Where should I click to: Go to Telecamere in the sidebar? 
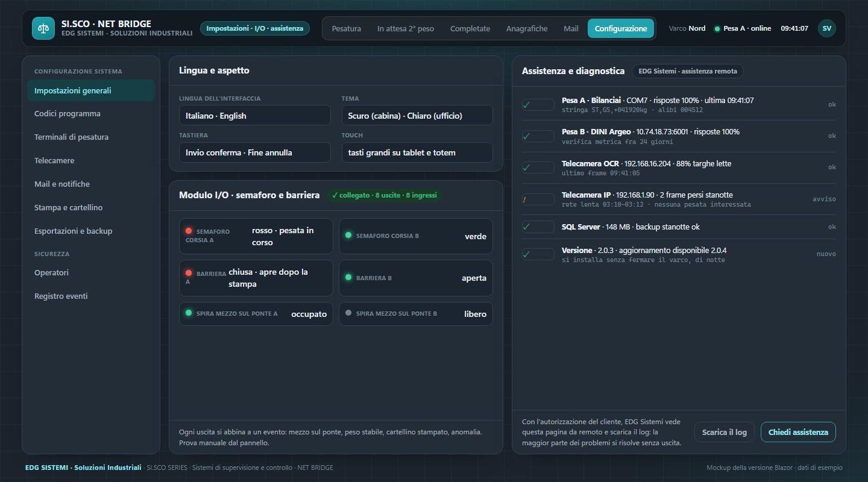tap(91, 161)
